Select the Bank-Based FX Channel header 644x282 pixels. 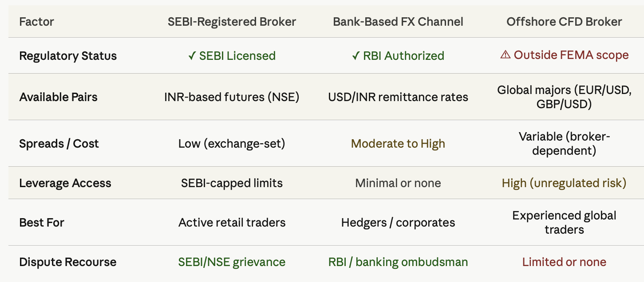(x=398, y=22)
